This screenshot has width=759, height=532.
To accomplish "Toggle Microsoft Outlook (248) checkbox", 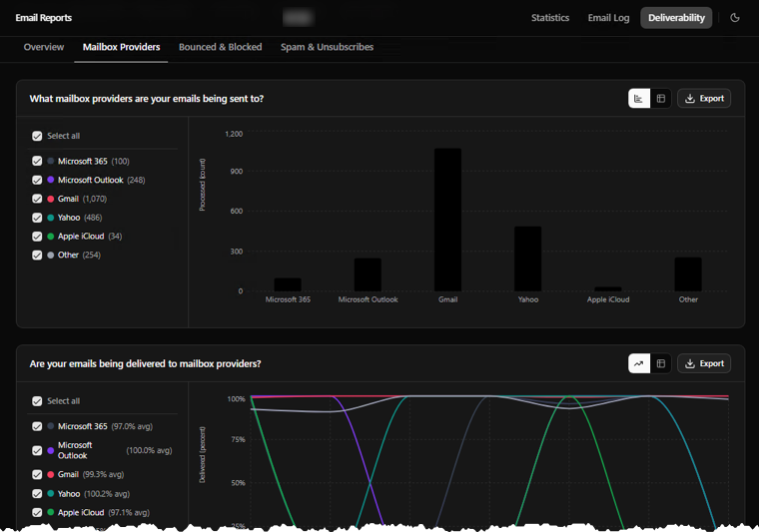I will (37, 180).
